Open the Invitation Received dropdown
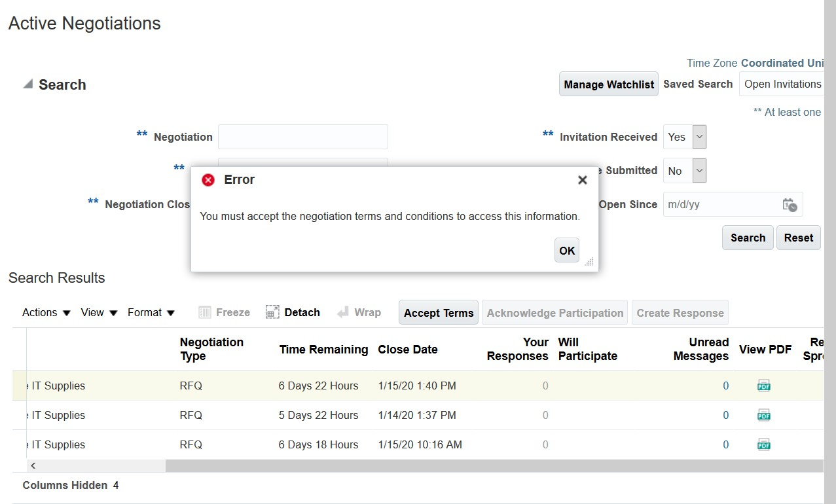This screenshot has width=836, height=504. 699,137
